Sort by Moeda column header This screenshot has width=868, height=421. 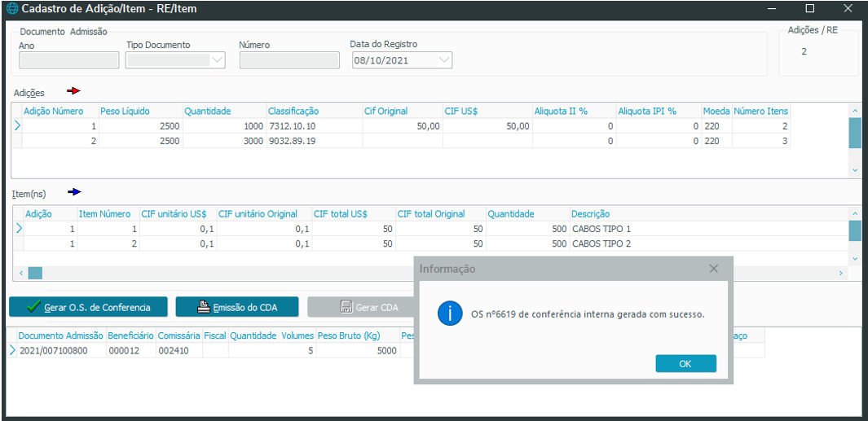[x=717, y=112]
